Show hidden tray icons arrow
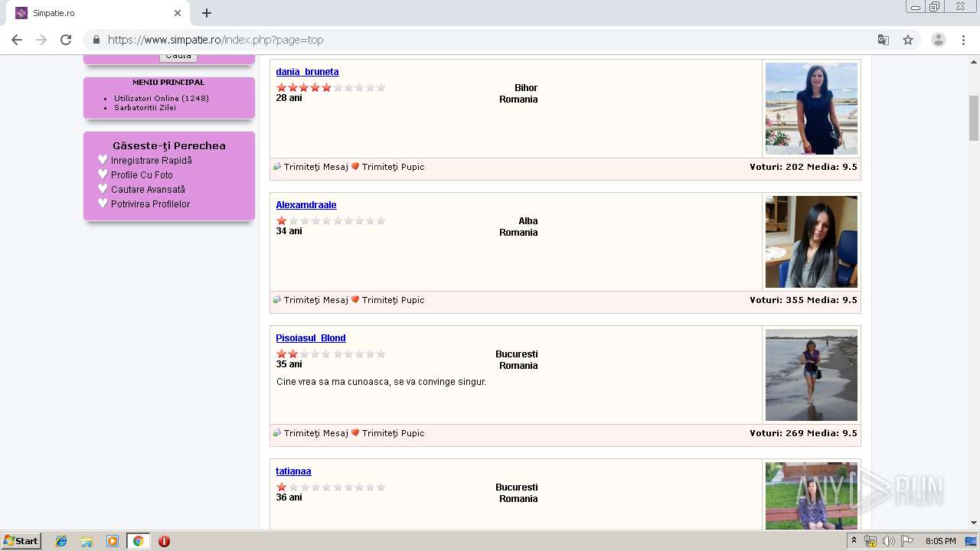 [854, 541]
